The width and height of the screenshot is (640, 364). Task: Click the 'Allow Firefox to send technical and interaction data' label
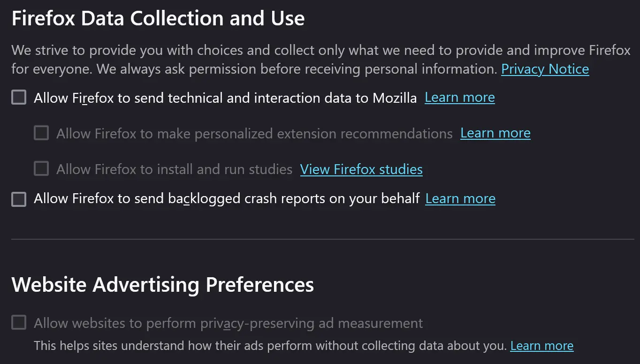225,98
